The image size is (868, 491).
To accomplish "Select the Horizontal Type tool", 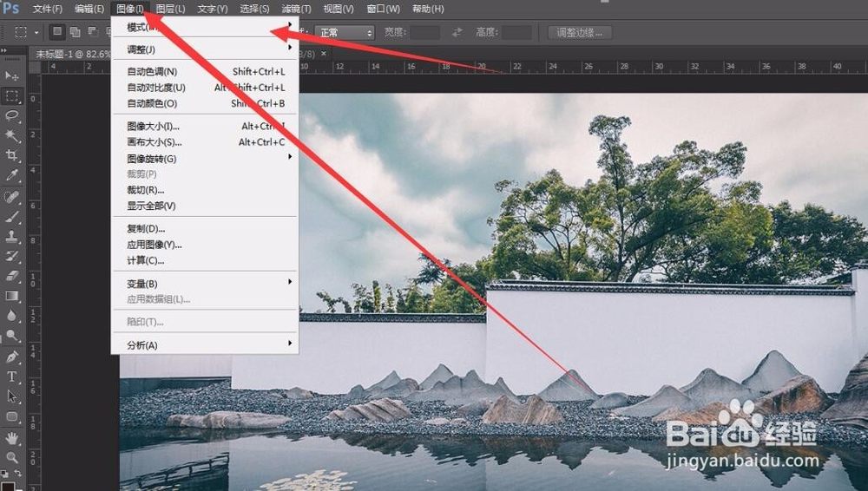I will [11, 376].
